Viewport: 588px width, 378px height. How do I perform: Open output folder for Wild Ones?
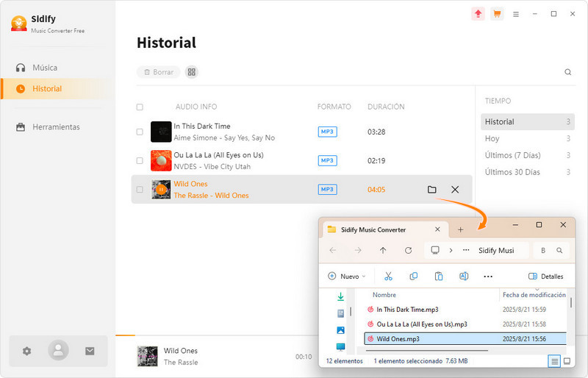[x=432, y=190]
